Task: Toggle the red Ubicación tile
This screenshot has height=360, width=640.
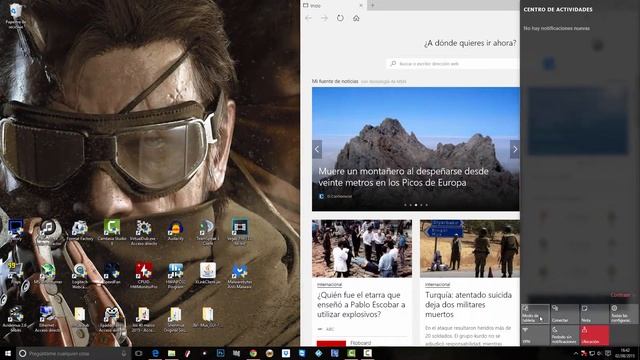Action: (595, 335)
